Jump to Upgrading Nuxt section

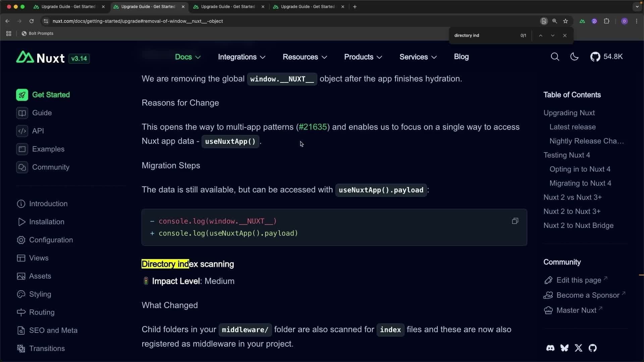[569, 113]
